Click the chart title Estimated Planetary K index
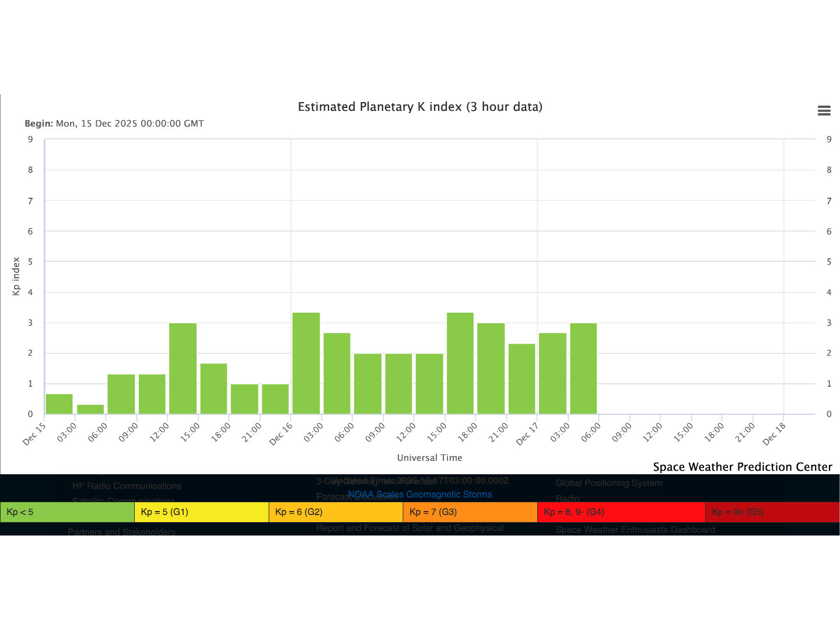Screen dimensions: 840x630 pos(420,107)
